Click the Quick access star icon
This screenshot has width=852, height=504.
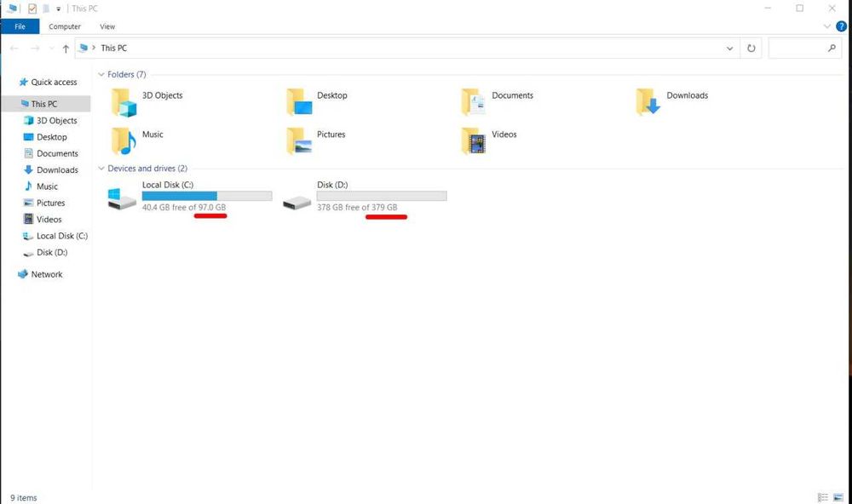[23, 82]
